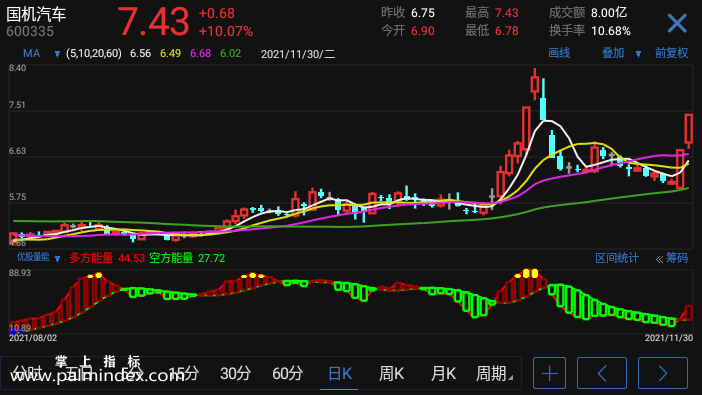Click the 最高 value 7.43
The image size is (702, 395).
(506, 13)
